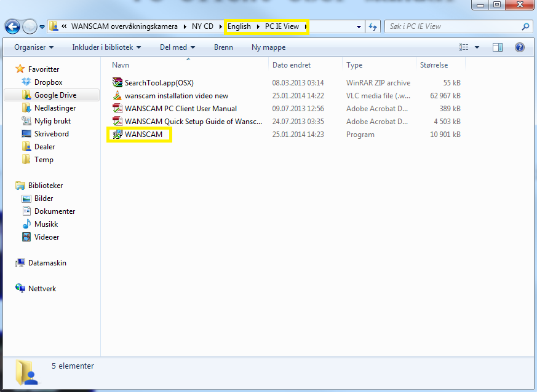Click the 389 kB size cell
The width and height of the screenshot is (537, 392).
pyautogui.click(x=450, y=109)
